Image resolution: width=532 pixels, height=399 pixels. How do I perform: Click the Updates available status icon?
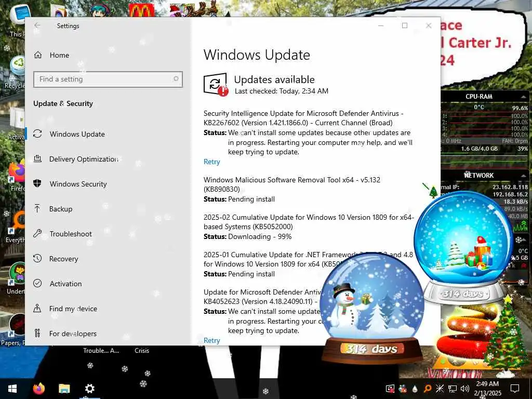click(x=216, y=84)
